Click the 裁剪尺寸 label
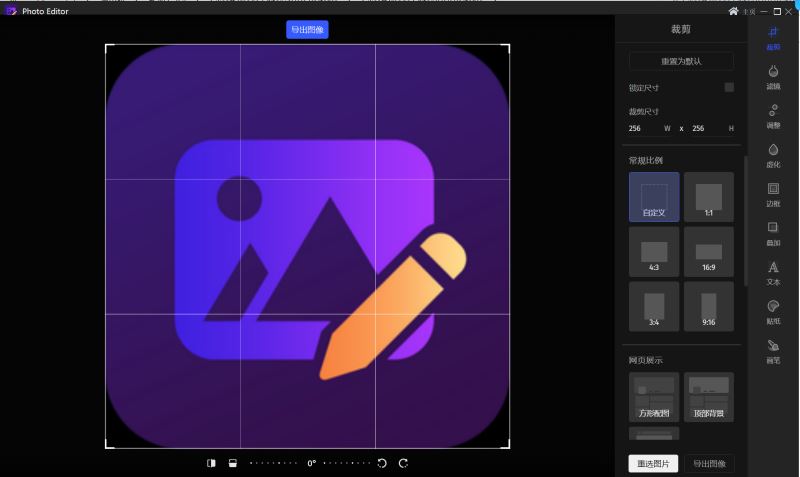 click(643, 111)
